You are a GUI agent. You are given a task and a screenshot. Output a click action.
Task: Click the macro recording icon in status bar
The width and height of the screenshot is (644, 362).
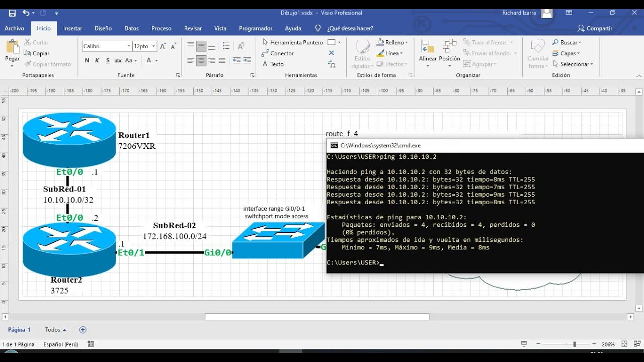click(91, 344)
